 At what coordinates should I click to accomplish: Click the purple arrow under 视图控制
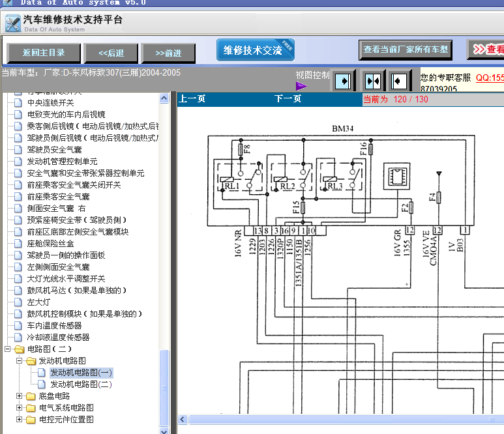301,86
